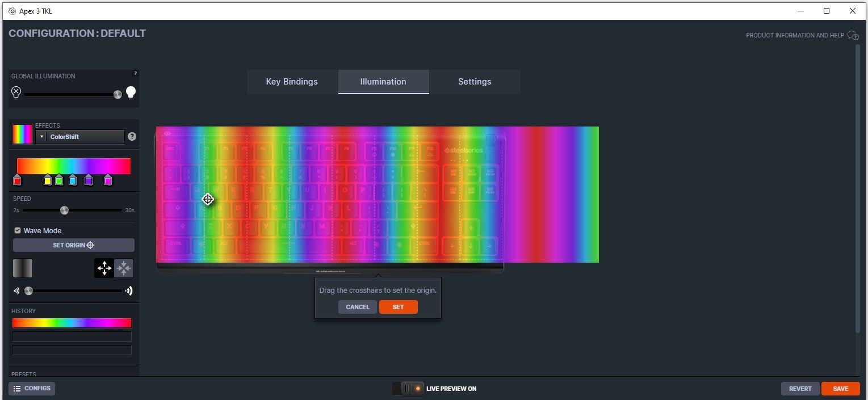
Task: Select the cyan gradient color stop
Action: (x=73, y=180)
